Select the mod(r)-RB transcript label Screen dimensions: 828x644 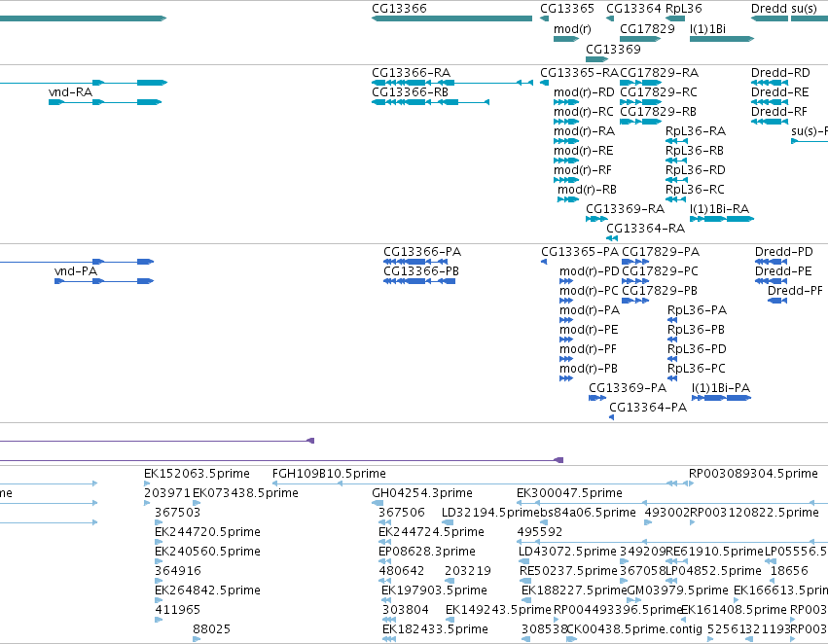click(588, 190)
